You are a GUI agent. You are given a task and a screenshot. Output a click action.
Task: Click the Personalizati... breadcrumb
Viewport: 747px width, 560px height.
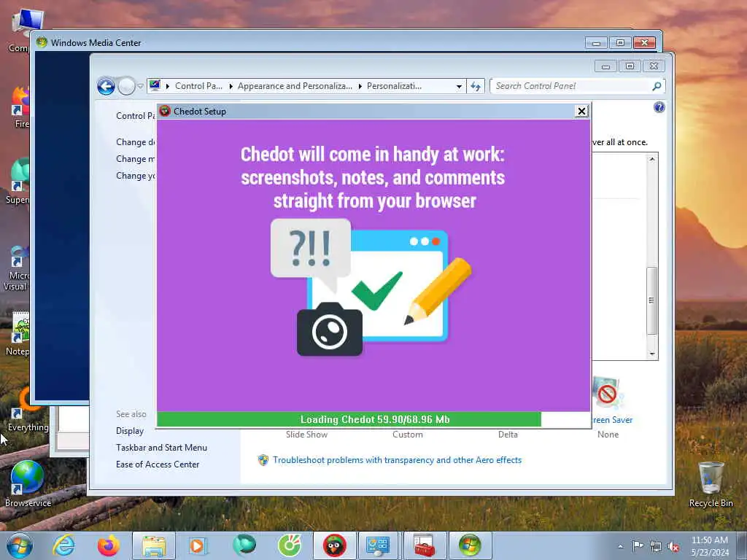394,86
